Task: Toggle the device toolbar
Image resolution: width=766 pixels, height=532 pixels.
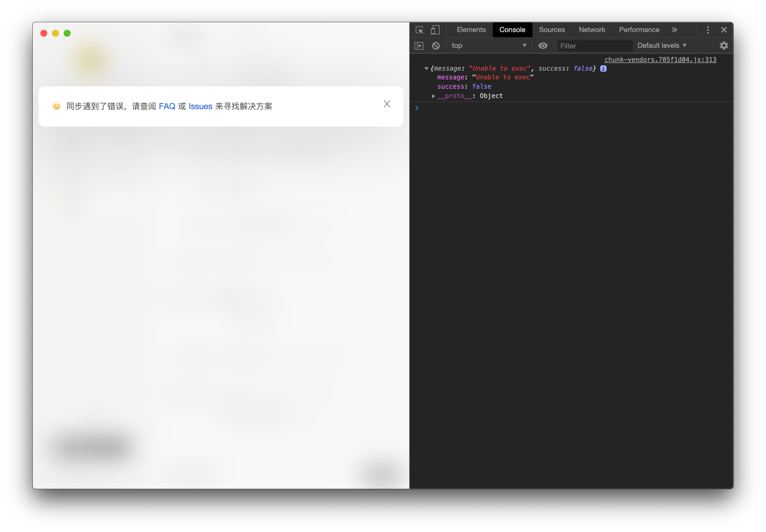Action: [435, 30]
